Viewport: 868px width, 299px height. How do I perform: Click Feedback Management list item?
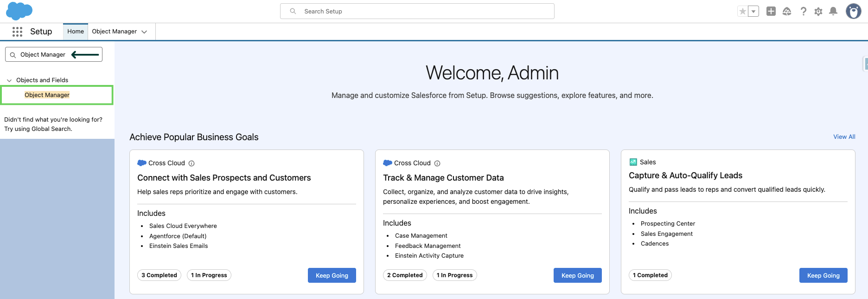[428, 246]
